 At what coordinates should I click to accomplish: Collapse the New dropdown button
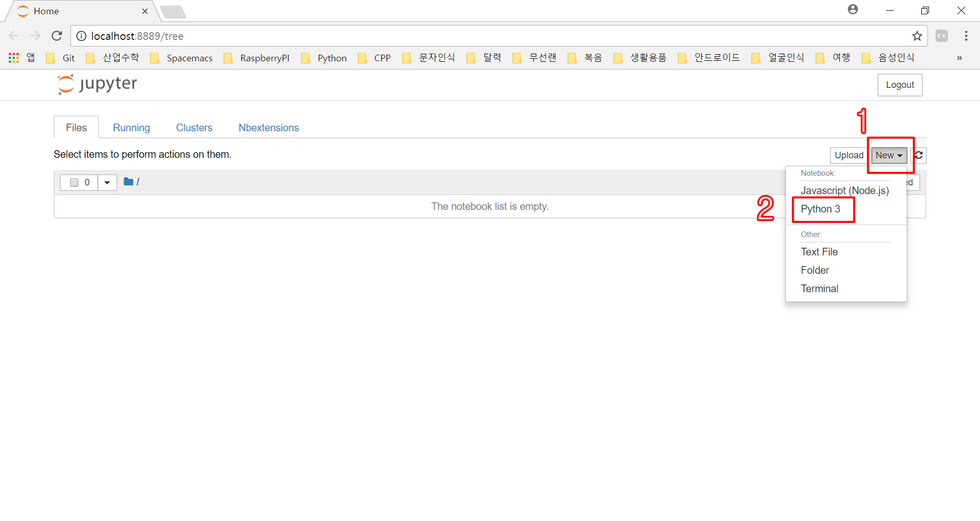[x=889, y=155]
